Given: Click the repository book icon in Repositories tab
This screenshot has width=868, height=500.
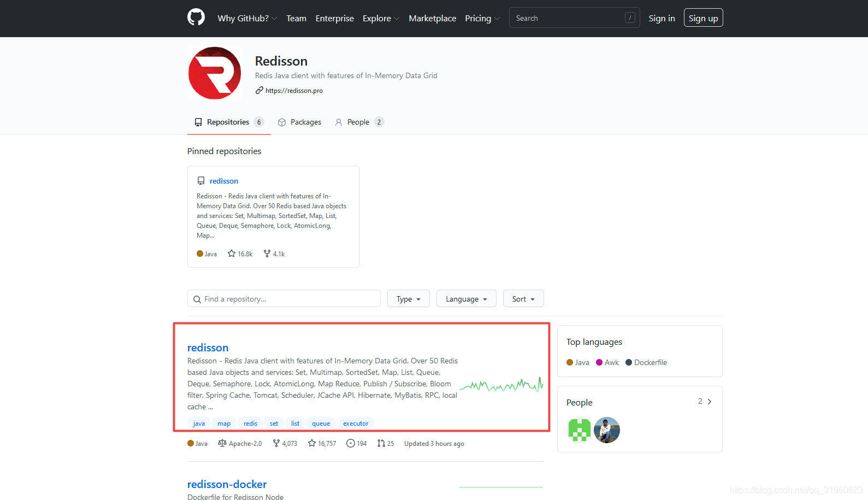Looking at the screenshot, I should click(x=198, y=122).
